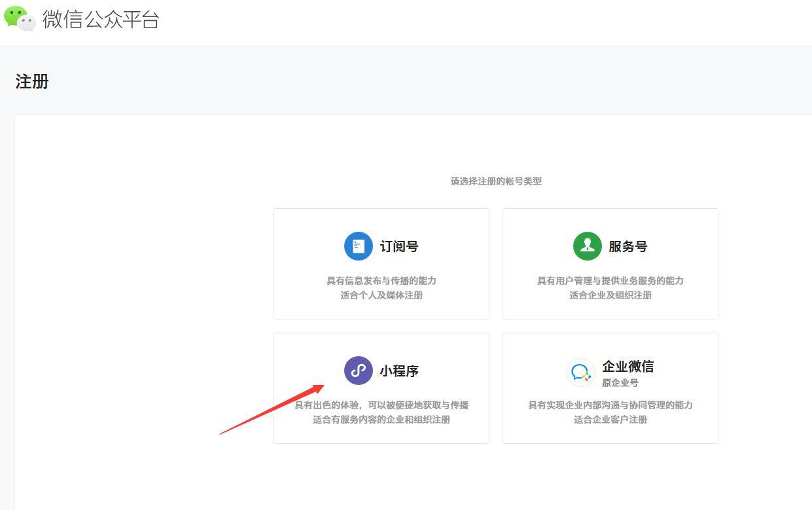Click the 注册 page heading
Screen dimensions: 812x510
coord(32,82)
